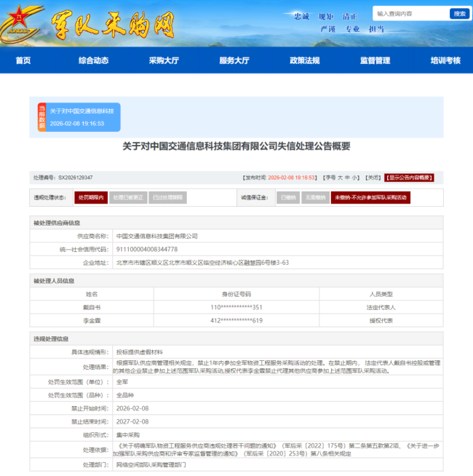Open the 综合动态 menu item
The image size is (473, 476).
(93, 60)
